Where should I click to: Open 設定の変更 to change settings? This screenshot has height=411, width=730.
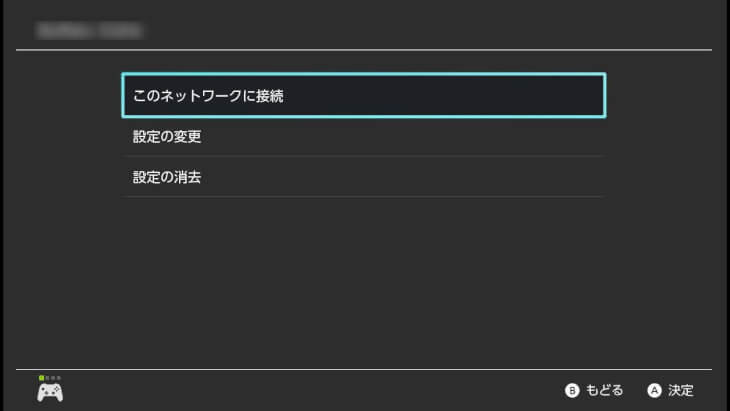pos(364,136)
